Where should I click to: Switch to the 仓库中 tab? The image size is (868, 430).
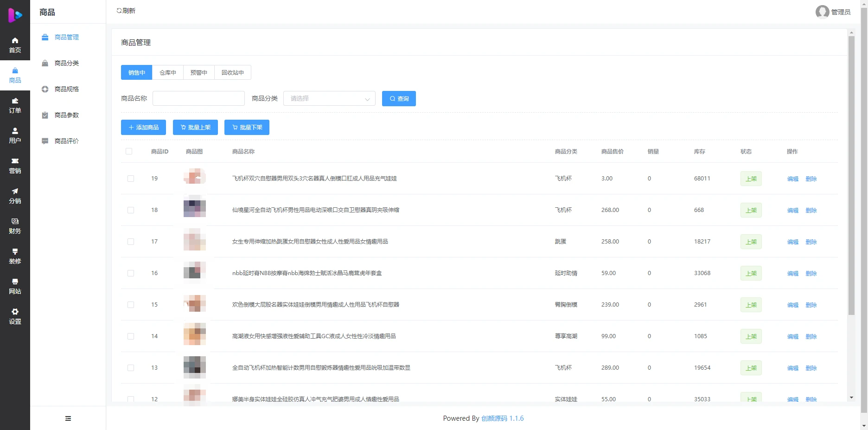(x=167, y=72)
